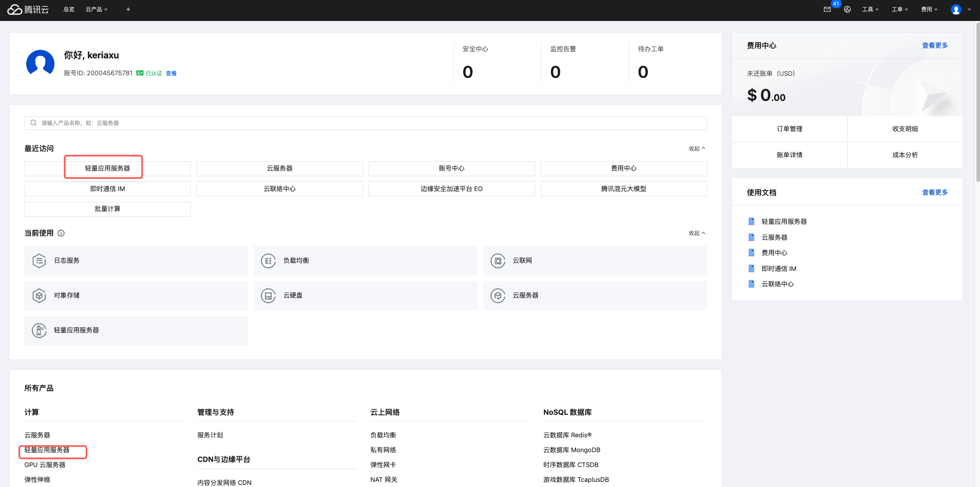Click the Tencent Cloud logo
980x487 pixels.
[x=28, y=10]
